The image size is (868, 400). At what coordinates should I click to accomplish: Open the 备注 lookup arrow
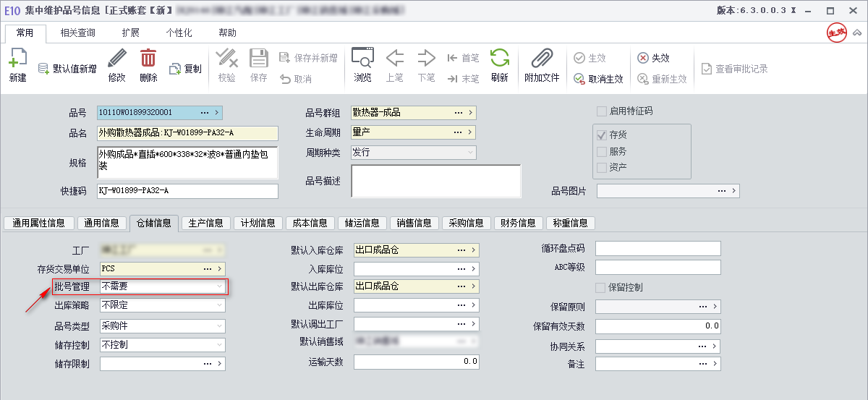(x=715, y=364)
